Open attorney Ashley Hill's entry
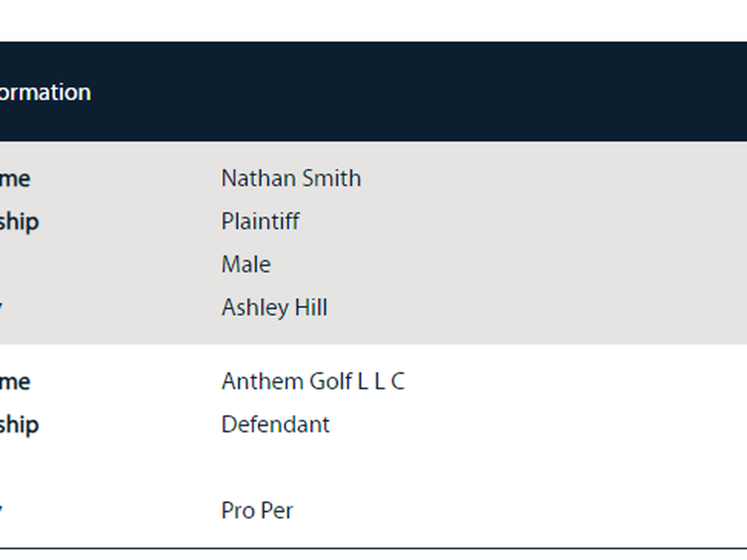This screenshot has width=747, height=560. [x=274, y=307]
